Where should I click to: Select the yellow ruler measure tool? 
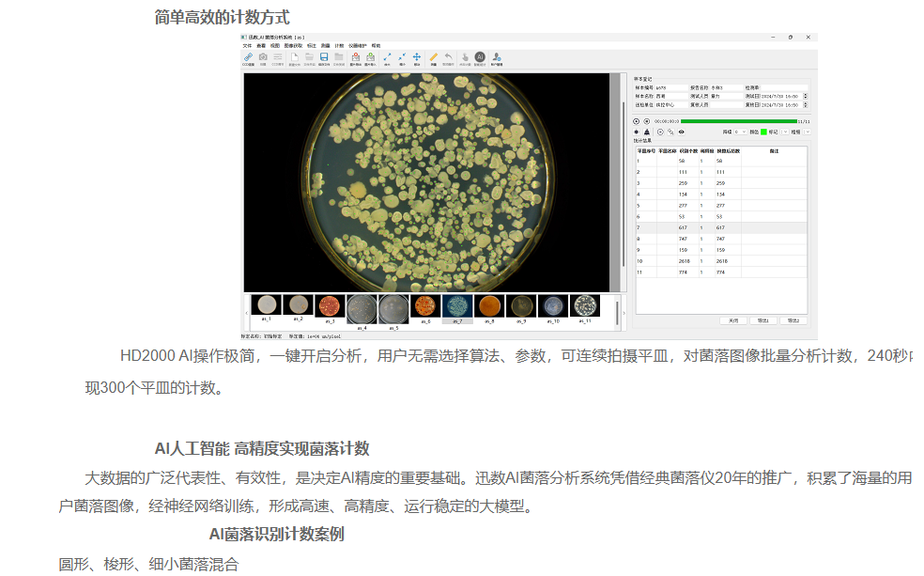pos(433,56)
